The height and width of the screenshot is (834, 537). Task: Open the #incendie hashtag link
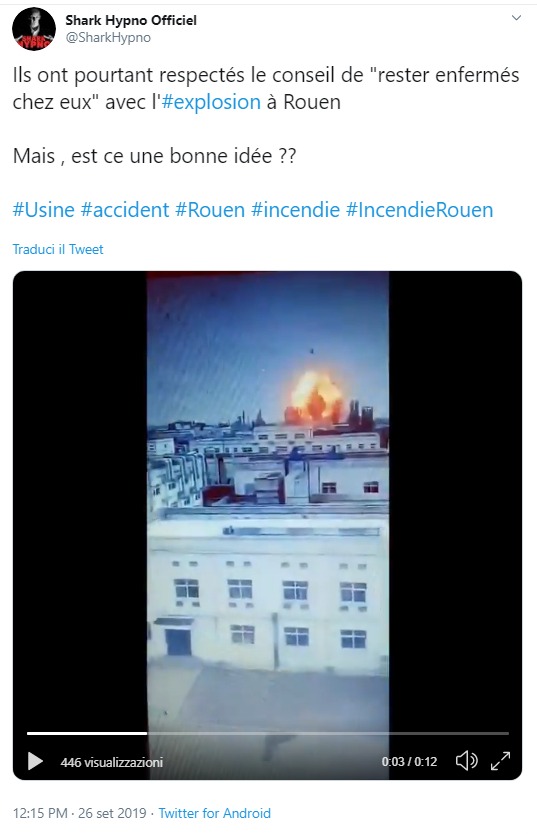[x=296, y=210]
